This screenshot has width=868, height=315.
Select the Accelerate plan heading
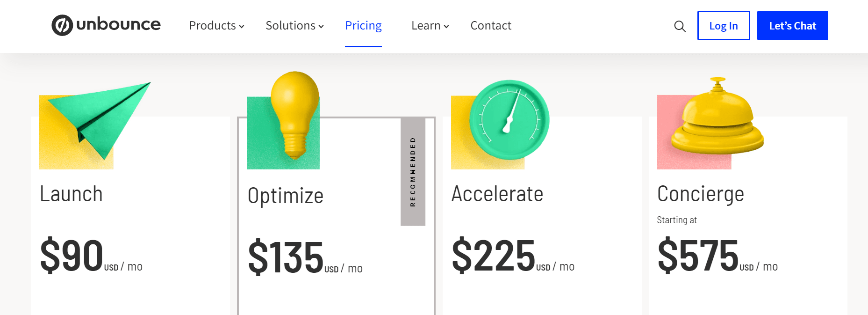coord(497,194)
